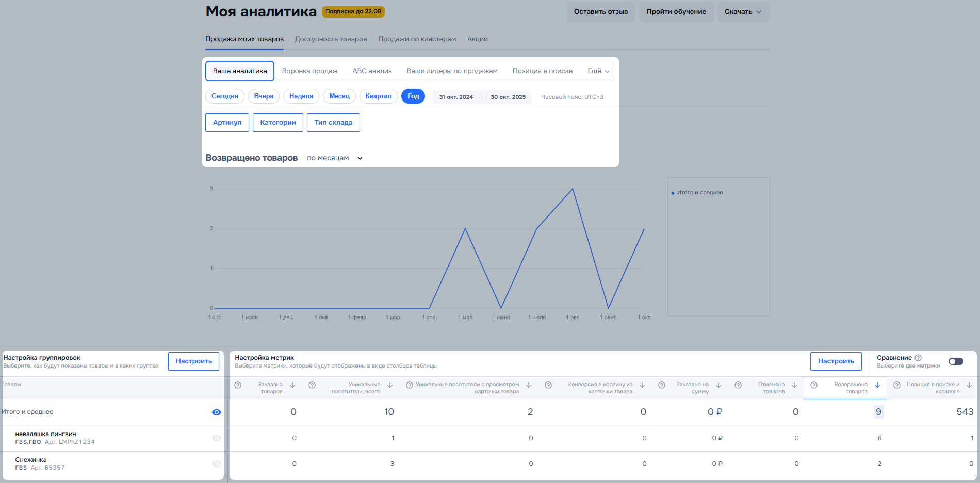980x483 pixels.
Task: Show неваляшка пингвин on the chart
Action: (x=217, y=438)
